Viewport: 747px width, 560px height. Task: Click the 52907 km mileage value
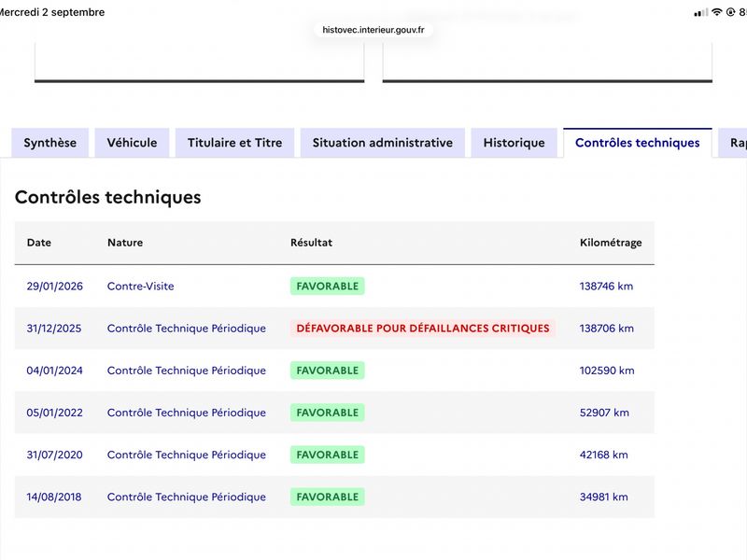pyautogui.click(x=604, y=413)
